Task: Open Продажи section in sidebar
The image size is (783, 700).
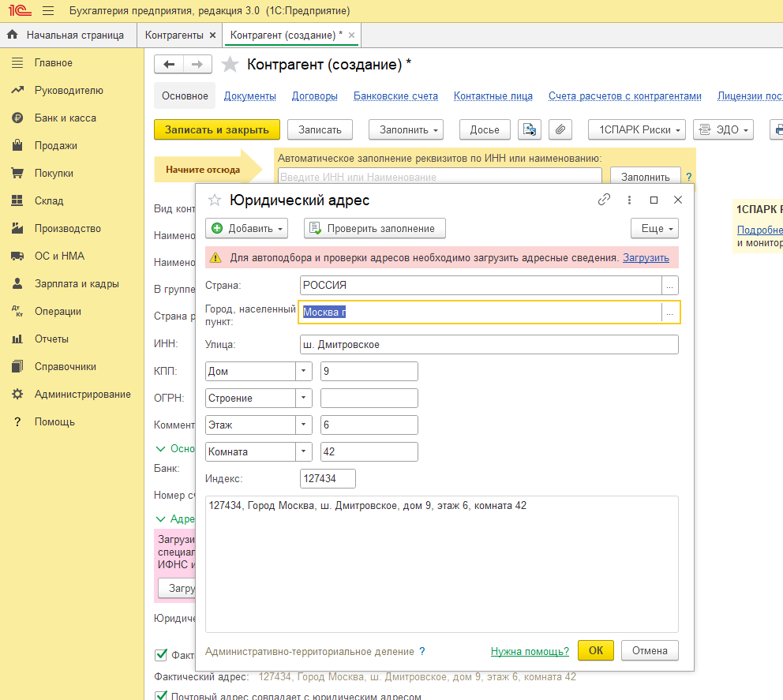Action: pos(55,146)
